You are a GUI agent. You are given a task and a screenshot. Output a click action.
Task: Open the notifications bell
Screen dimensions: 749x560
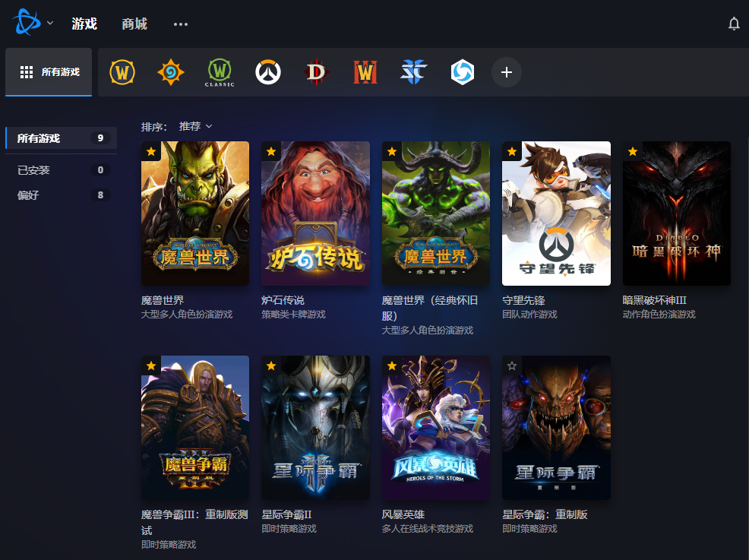point(734,24)
